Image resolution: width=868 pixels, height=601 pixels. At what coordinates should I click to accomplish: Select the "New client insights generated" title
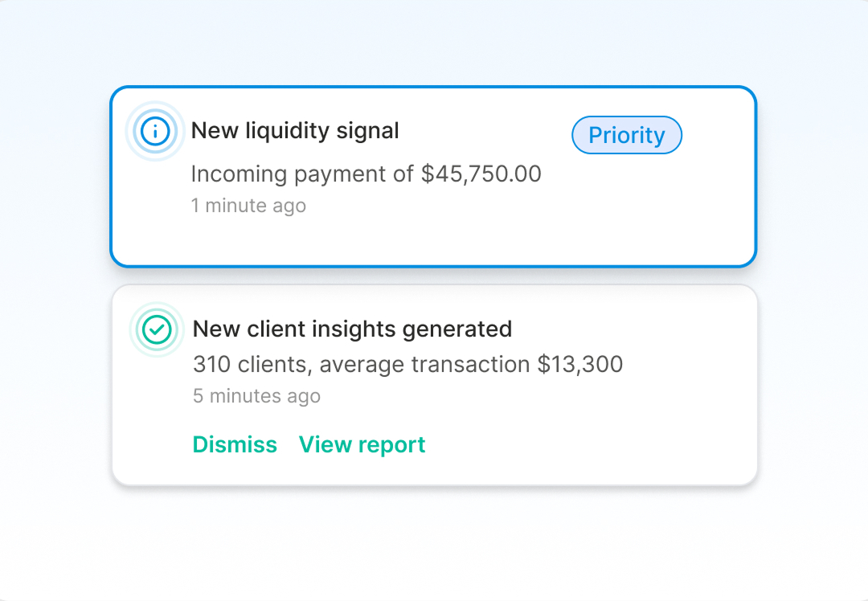[352, 329]
